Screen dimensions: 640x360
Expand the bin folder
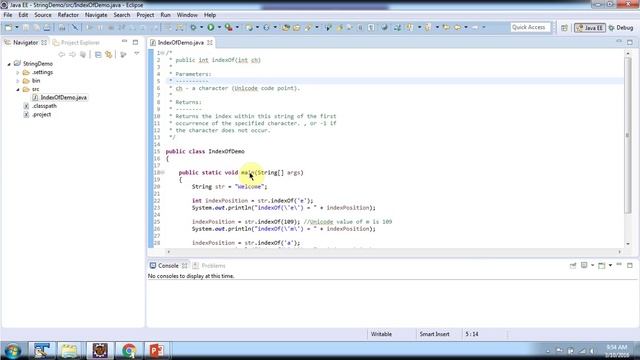pyautogui.click(x=18, y=81)
